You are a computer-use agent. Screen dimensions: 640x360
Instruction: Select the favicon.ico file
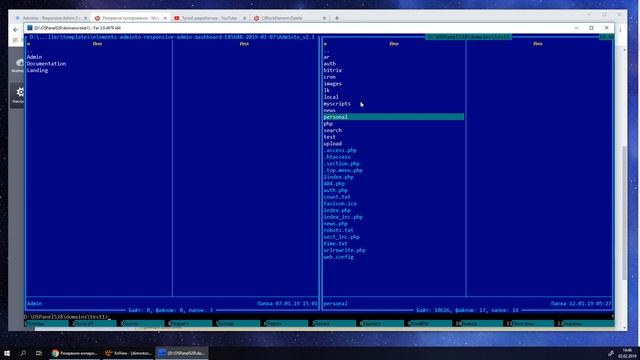point(340,204)
